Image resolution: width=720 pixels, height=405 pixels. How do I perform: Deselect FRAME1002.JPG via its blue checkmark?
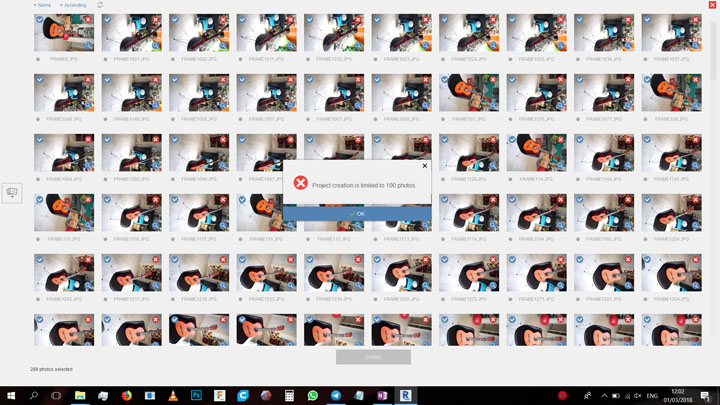[174, 20]
